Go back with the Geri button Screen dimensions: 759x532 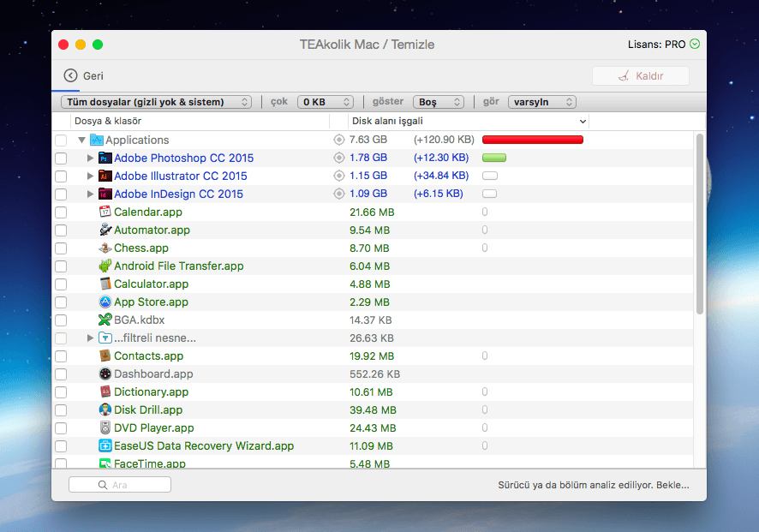click(84, 75)
